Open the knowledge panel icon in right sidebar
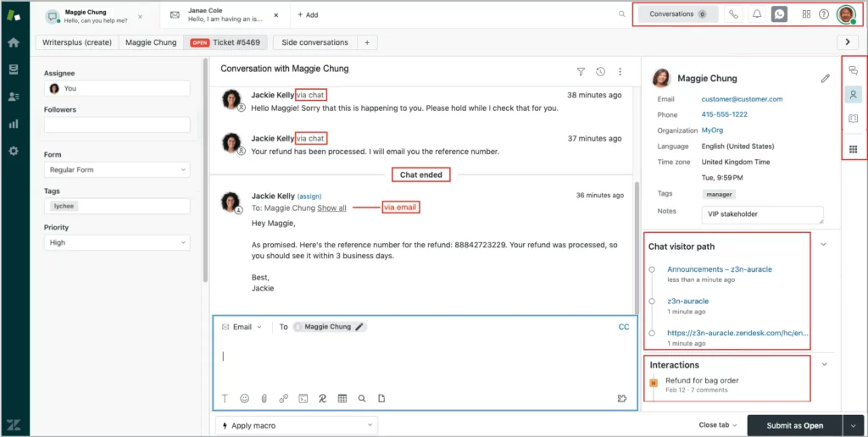This screenshot has width=868, height=437. [x=854, y=119]
